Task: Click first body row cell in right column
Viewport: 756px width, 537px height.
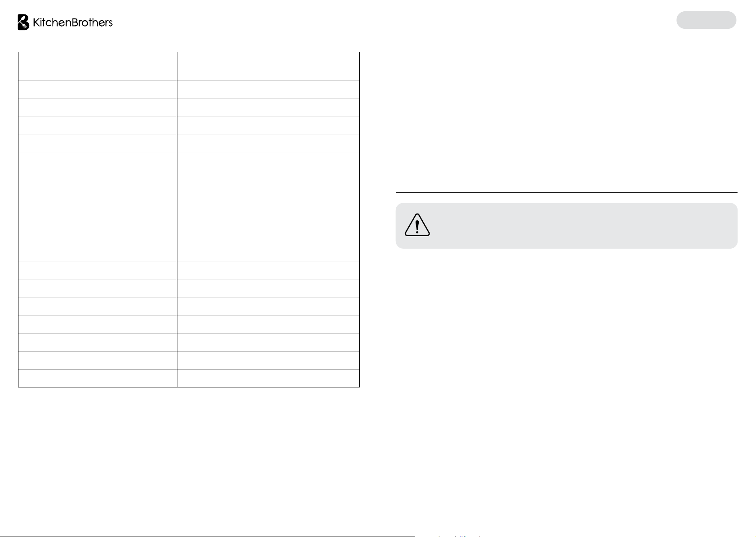Action: click(x=268, y=90)
